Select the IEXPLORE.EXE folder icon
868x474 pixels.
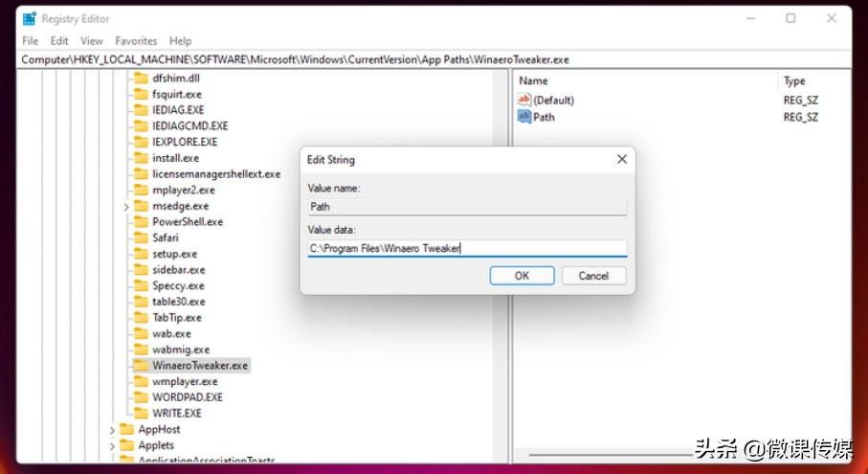click(x=142, y=142)
